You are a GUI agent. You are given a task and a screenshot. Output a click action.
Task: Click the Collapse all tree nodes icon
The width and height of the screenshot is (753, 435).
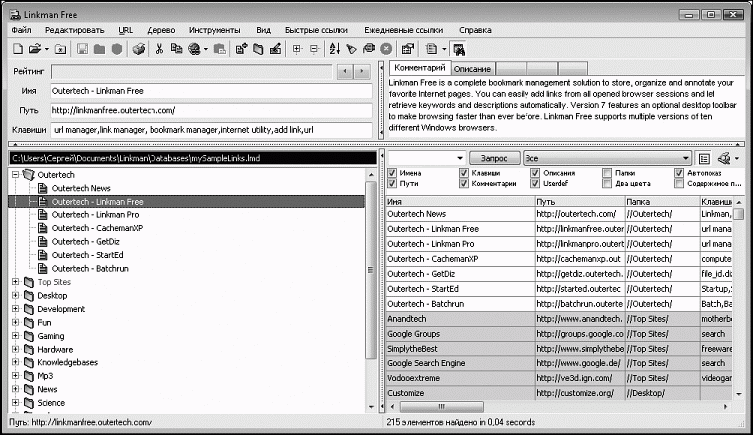click(x=313, y=48)
